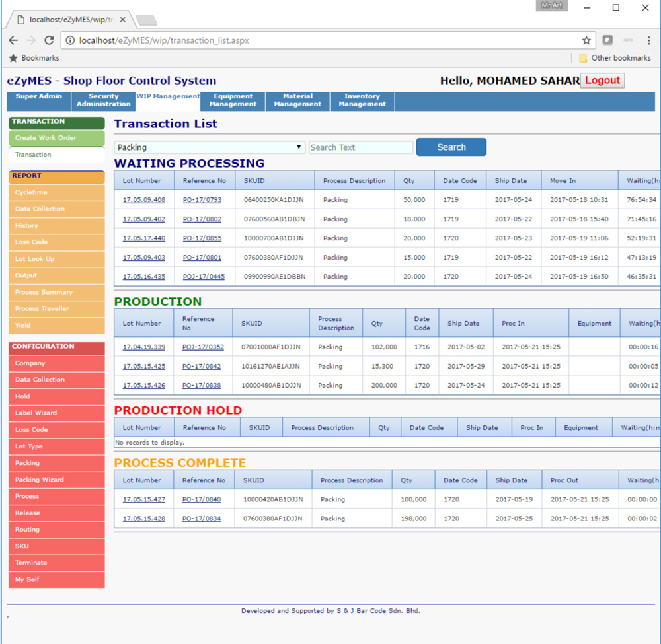
Task: Close the localhost browser tab
Action: pos(123,20)
